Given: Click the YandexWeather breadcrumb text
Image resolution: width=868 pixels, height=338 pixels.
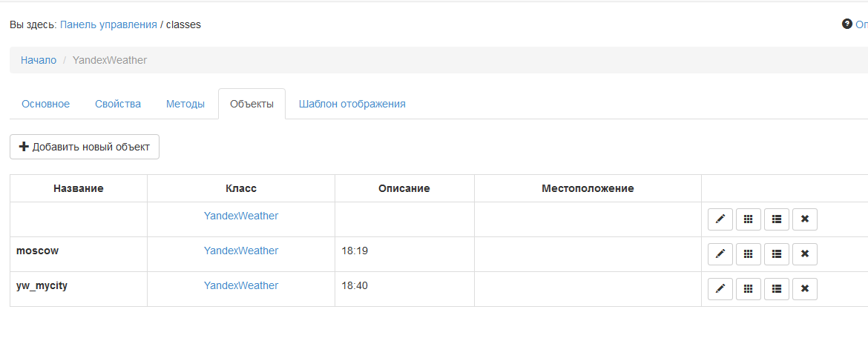Looking at the screenshot, I should (110, 60).
